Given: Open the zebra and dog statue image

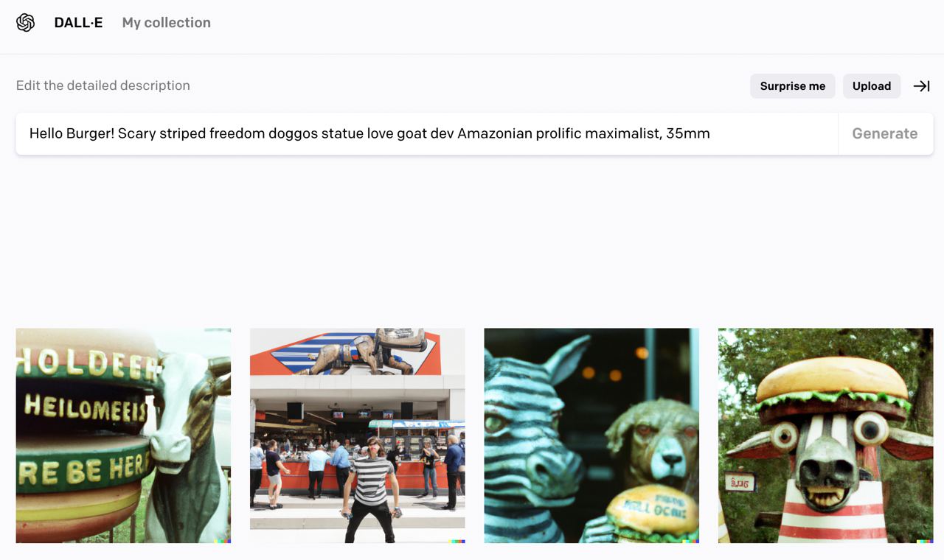Looking at the screenshot, I should point(591,435).
